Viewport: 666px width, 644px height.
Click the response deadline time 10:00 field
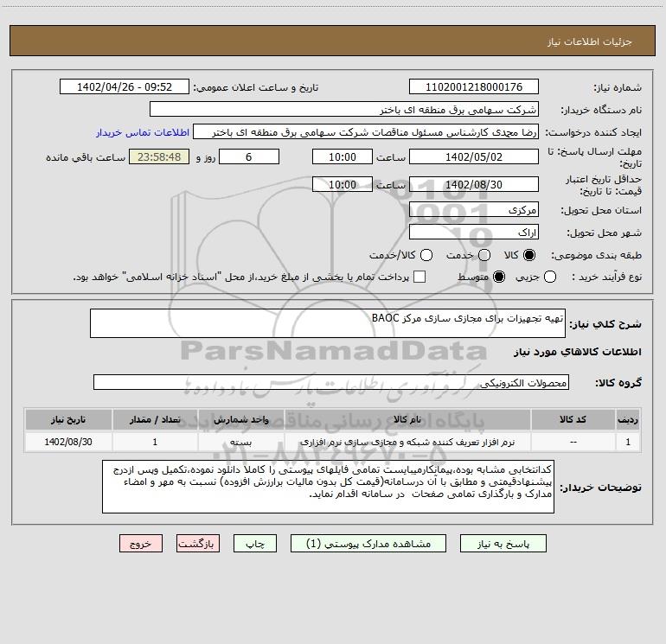tap(343, 157)
